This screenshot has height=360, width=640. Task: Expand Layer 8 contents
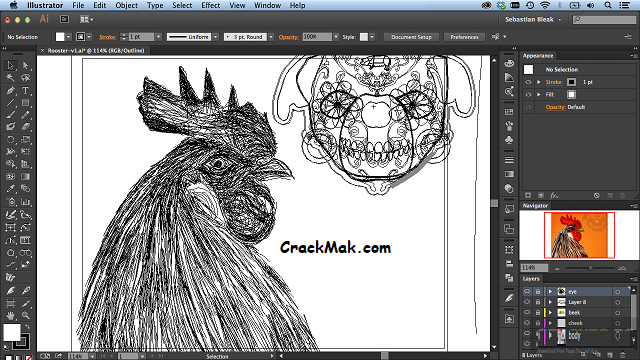tap(550, 302)
